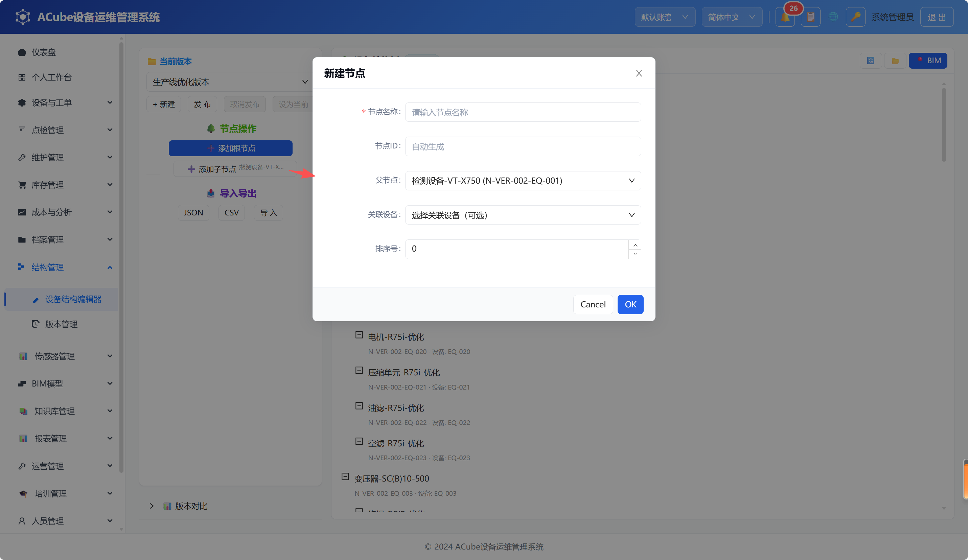Click the refresh icon beside BIM button
This screenshot has height=560, width=968.
pos(871,61)
